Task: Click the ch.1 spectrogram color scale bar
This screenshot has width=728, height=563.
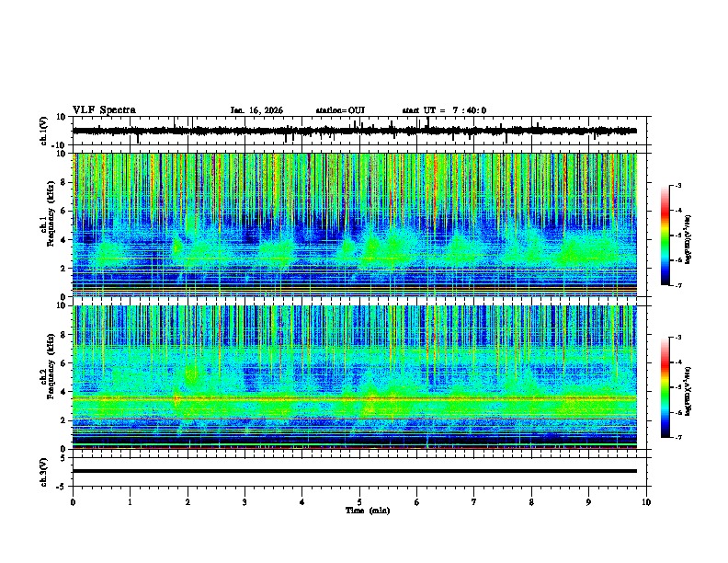Action: [x=665, y=236]
